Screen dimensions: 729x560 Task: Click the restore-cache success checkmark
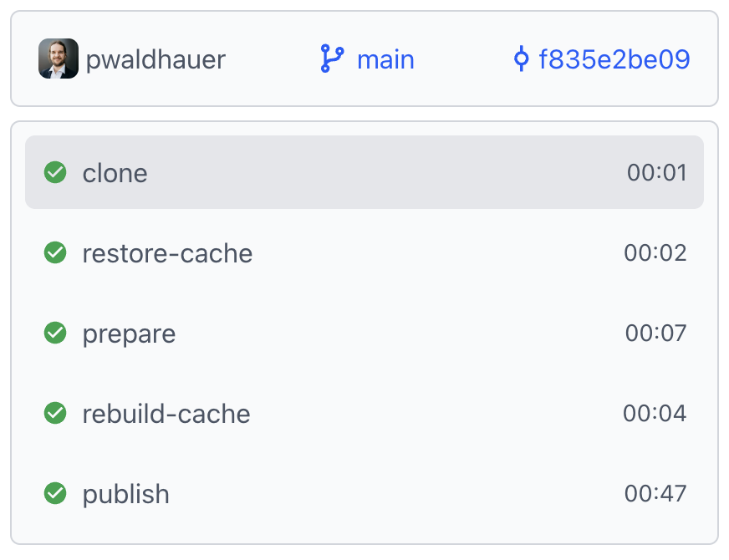(x=55, y=252)
